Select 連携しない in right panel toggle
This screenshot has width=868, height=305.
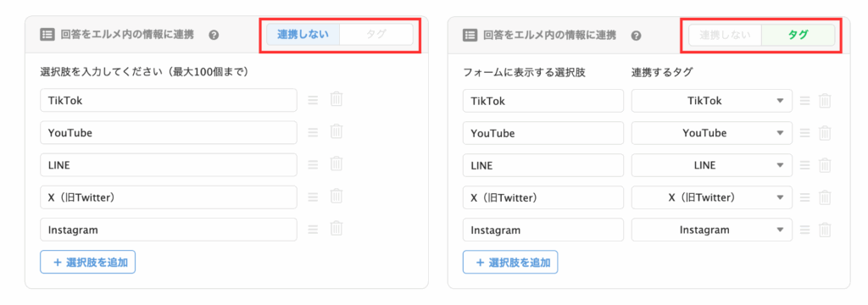point(726,35)
